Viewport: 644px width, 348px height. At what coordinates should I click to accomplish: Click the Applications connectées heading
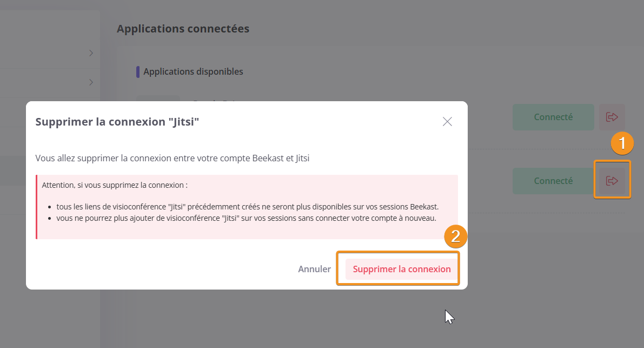coord(183,29)
